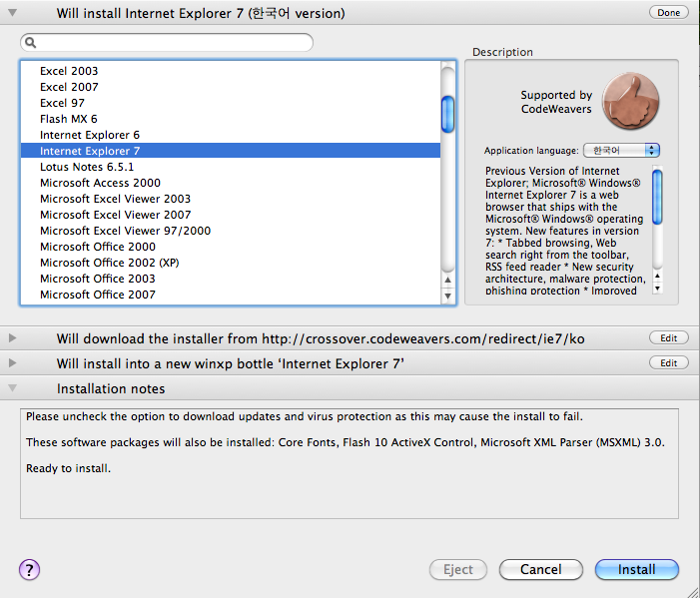This screenshot has height=598, width=700.
Task: Click the application list scroll up arrow
Action: (447, 280)
